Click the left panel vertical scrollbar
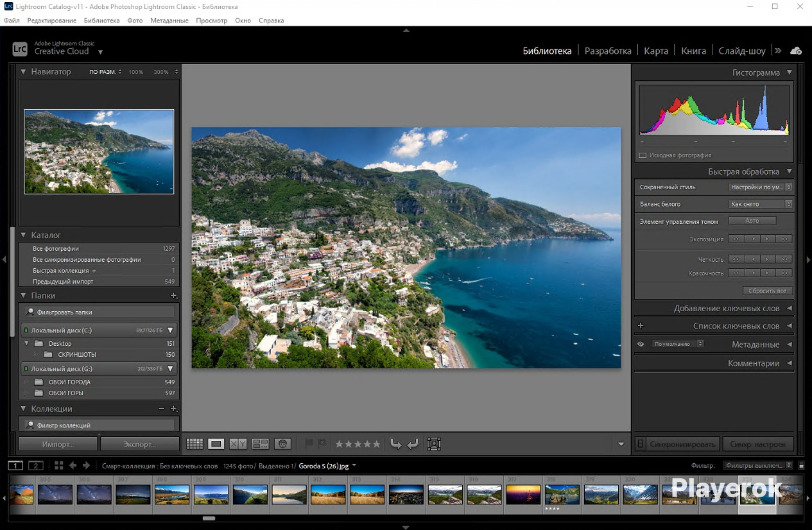 [x=12, y=282]
